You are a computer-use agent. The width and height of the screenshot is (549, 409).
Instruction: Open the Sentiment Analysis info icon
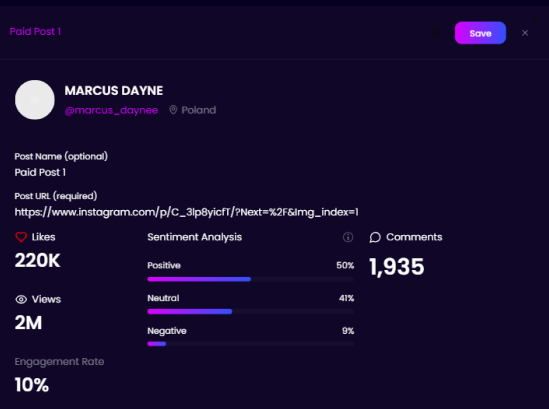348,237
